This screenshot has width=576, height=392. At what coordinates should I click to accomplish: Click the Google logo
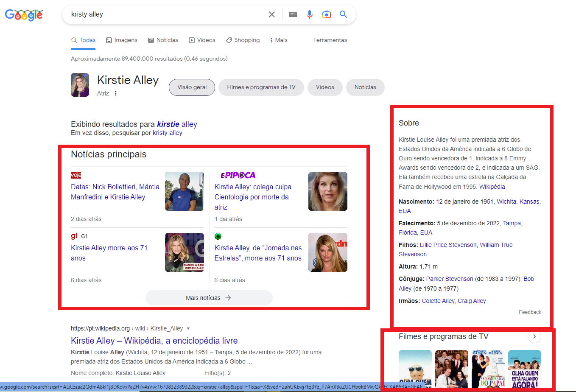[24, 14]
